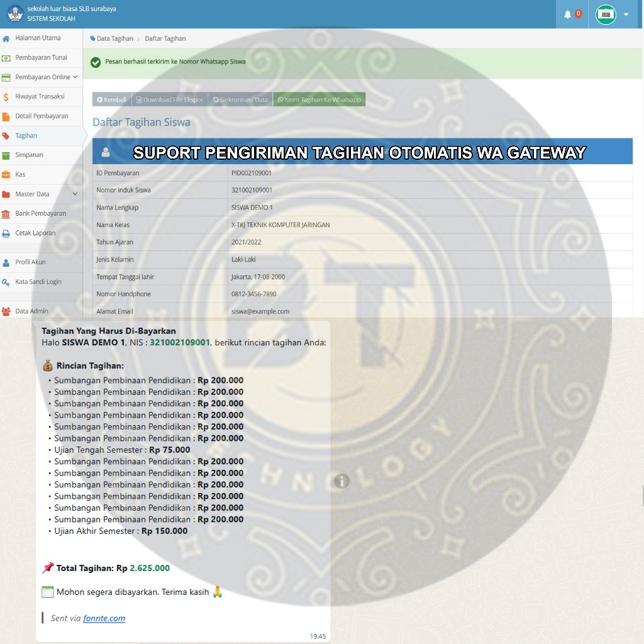Select the Tagihan menu item
Viewport: 644px width, 644px height.
[26, 136]
